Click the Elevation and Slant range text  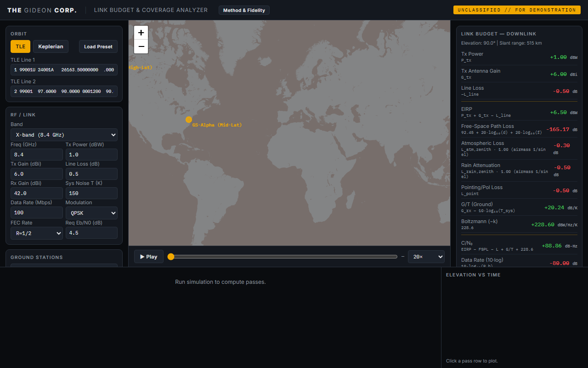point(501,43)
